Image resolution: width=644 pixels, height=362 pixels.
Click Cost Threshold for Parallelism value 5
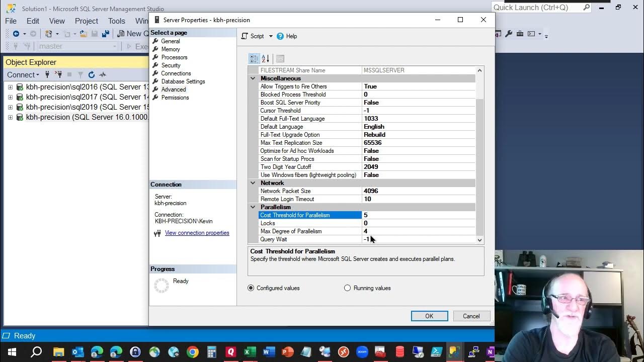[x=419, y=215]
